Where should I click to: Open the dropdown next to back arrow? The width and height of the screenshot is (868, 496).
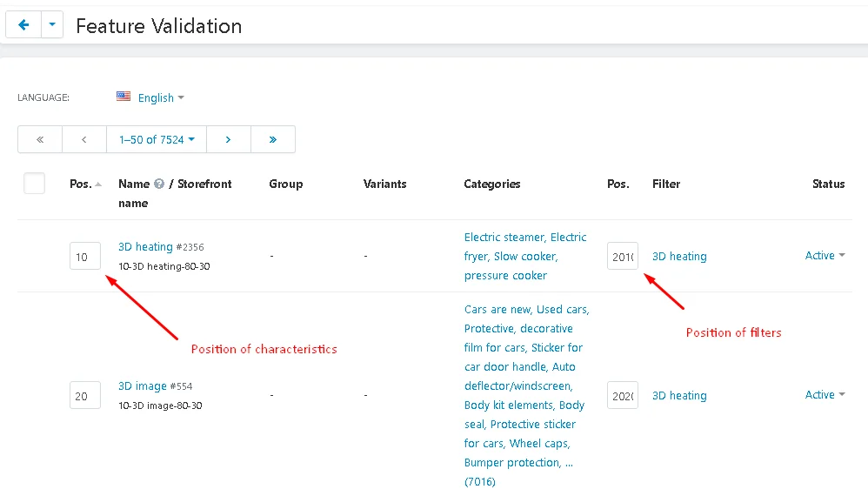tap(51, 25)
